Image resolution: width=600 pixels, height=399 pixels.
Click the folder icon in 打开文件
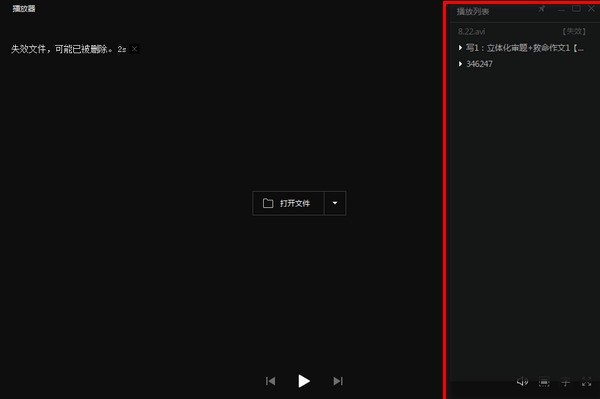(268, 203)
